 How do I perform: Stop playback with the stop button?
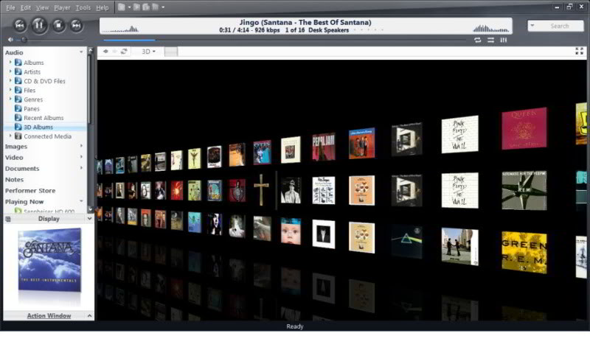tap(58, 26)
